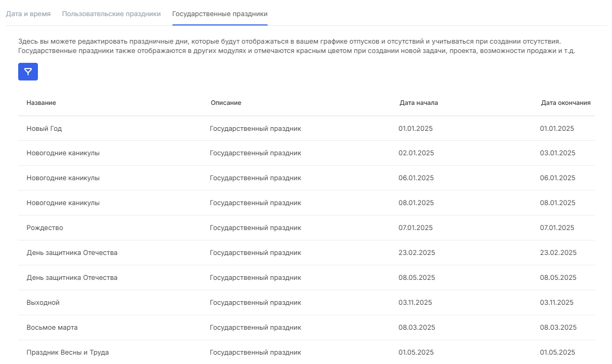
Task: Switch to the Дата и время tab
Action: pyautogui.click(x=28, y=14)
